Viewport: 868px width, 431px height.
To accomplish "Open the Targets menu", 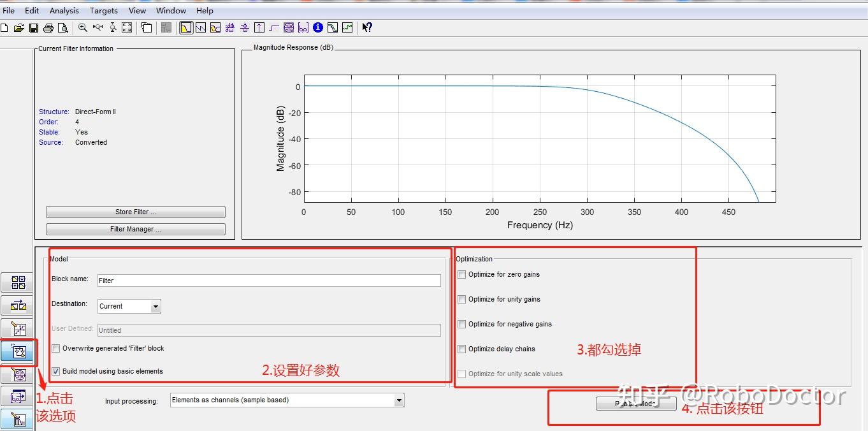I will point(103,10).
